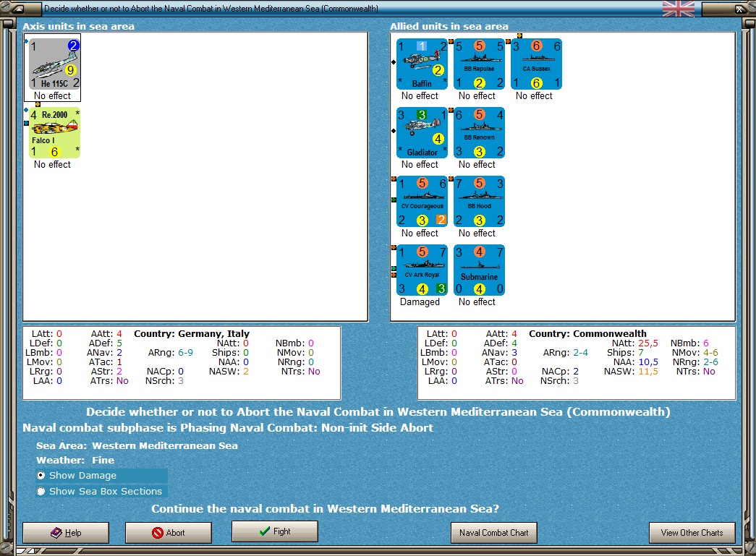The height and width of the screenshot is (556, 756).
Task: Click the Commonwealth Ships value 7
Action: tap(641, 353)
